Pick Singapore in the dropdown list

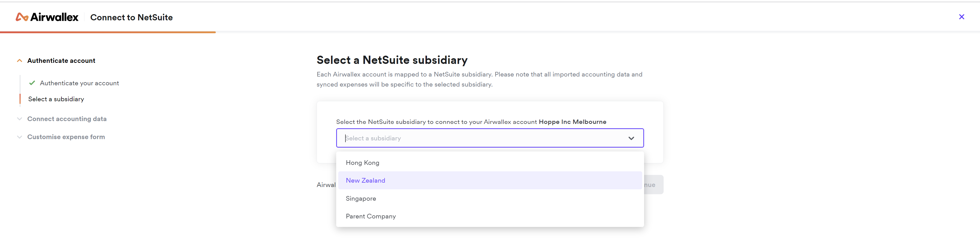tap(361, 198)
